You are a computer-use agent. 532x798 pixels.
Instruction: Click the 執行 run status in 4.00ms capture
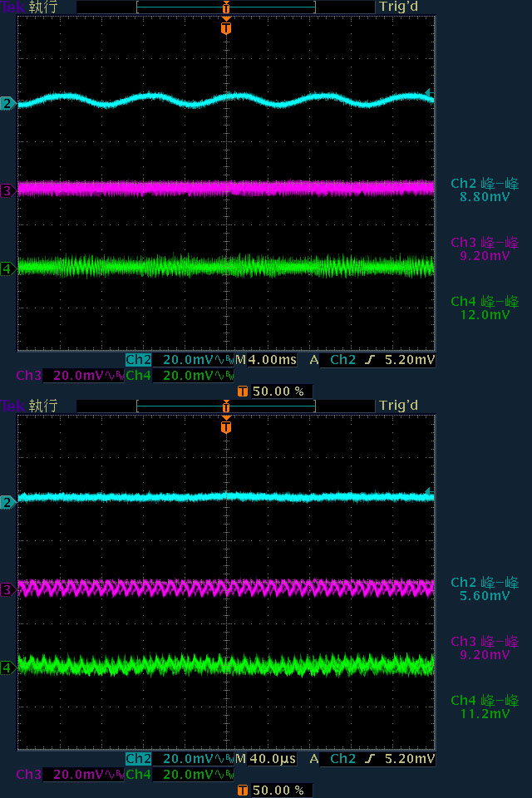[x=43, y=7]
